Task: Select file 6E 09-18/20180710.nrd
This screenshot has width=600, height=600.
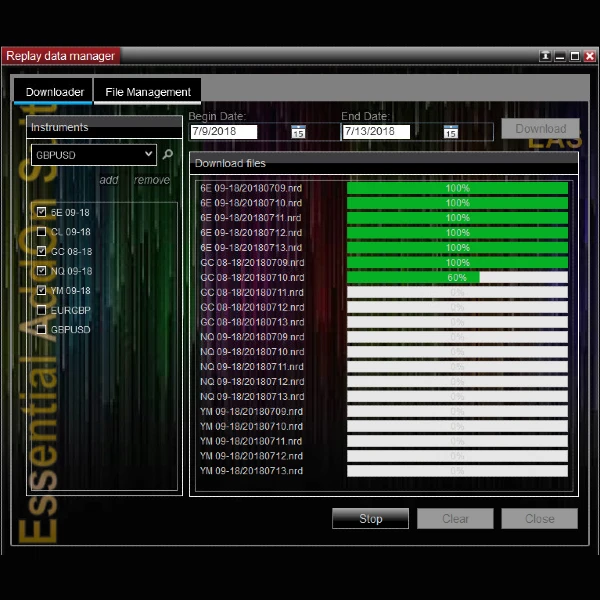Action: point(251,203)
